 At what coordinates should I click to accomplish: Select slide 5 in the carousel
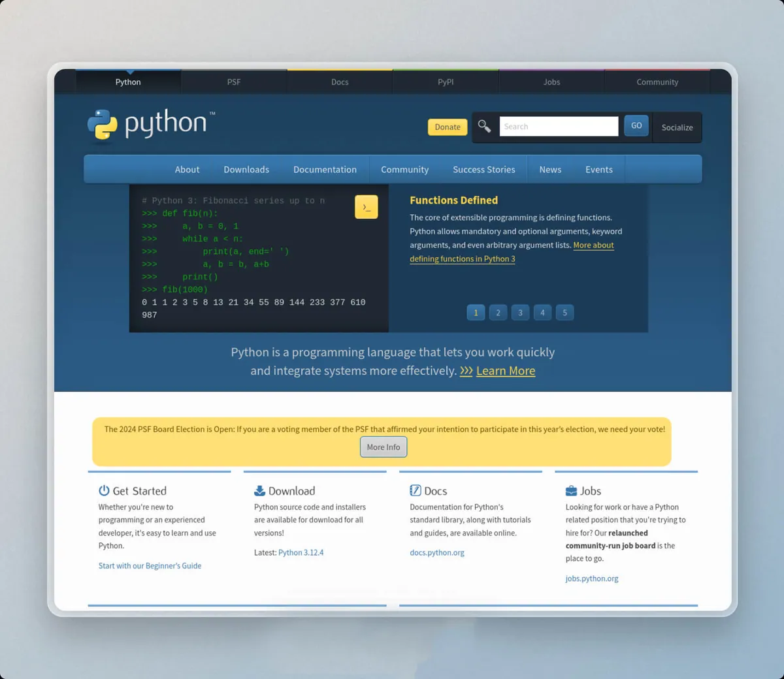(x=565, y=313)
